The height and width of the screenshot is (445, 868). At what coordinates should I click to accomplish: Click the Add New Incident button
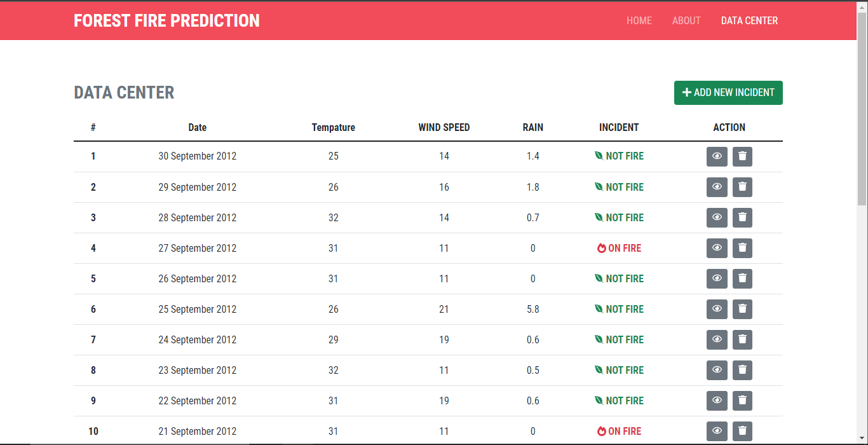pos(728,93)
